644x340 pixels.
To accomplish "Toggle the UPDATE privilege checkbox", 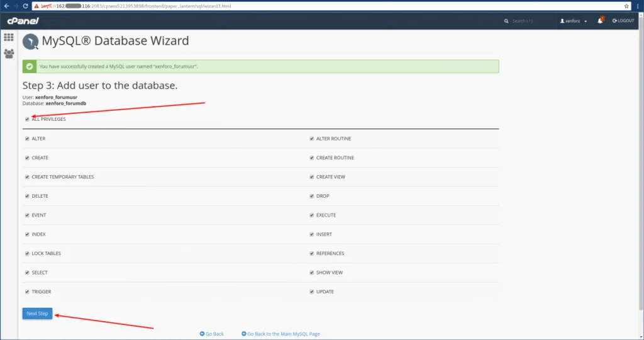I will coord(311,292).
